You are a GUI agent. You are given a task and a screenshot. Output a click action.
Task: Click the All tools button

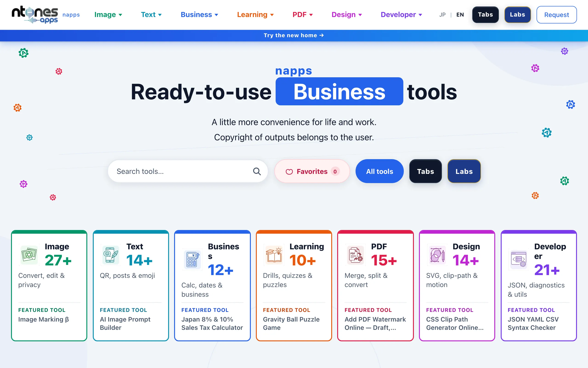tap(379, 171)
